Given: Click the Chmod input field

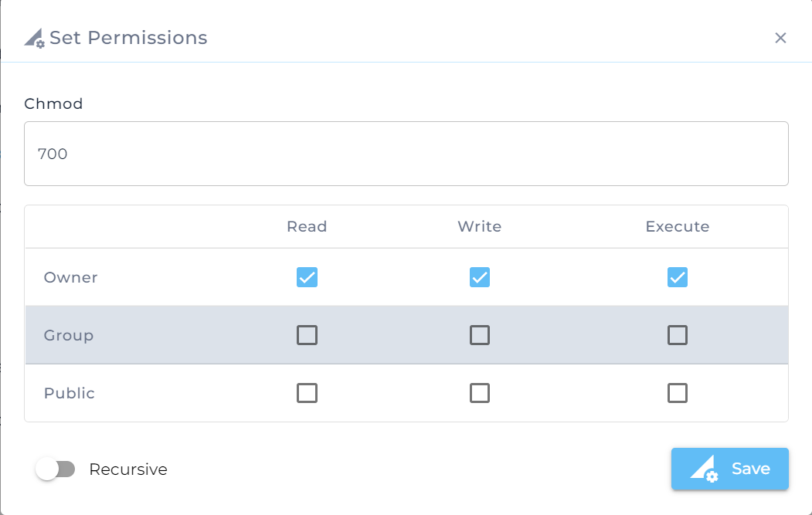Looking at the screenshot, I should (406, 154).
